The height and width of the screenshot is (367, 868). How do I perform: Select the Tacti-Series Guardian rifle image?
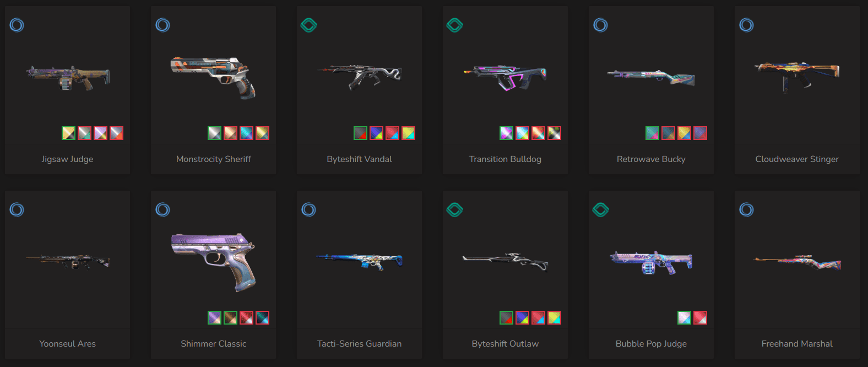pyautogui.click(x=359, y=261)
